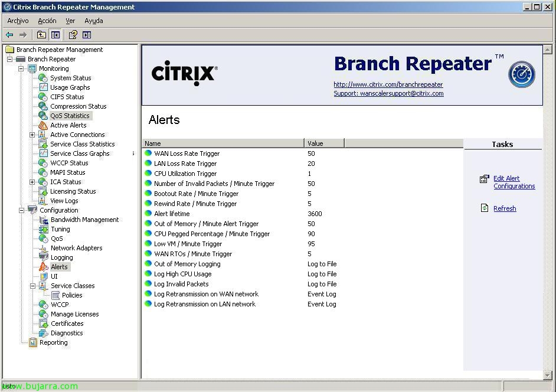
Task: Open the Archivo menu
Action: 18,21
